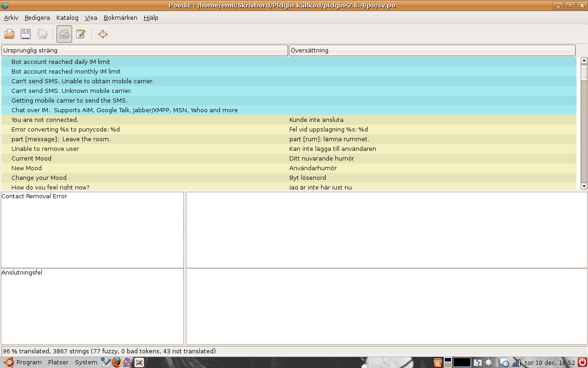The width and height of the screenshot is (588, 368).
Task: Select row 'Bot account reached monthly IM limit'
Action: coord(289,71)
